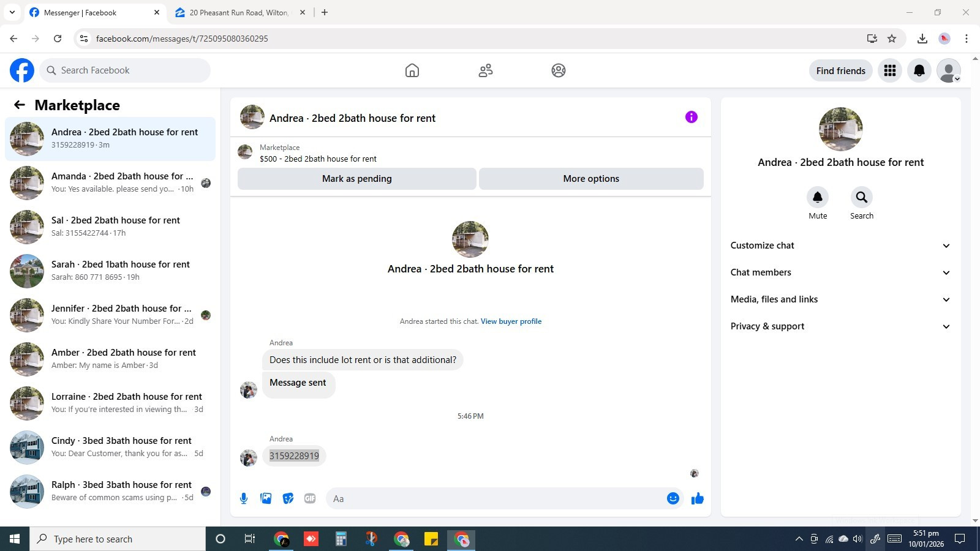
Task: Go back with the browser back arrow
Action: coord(13,39)
